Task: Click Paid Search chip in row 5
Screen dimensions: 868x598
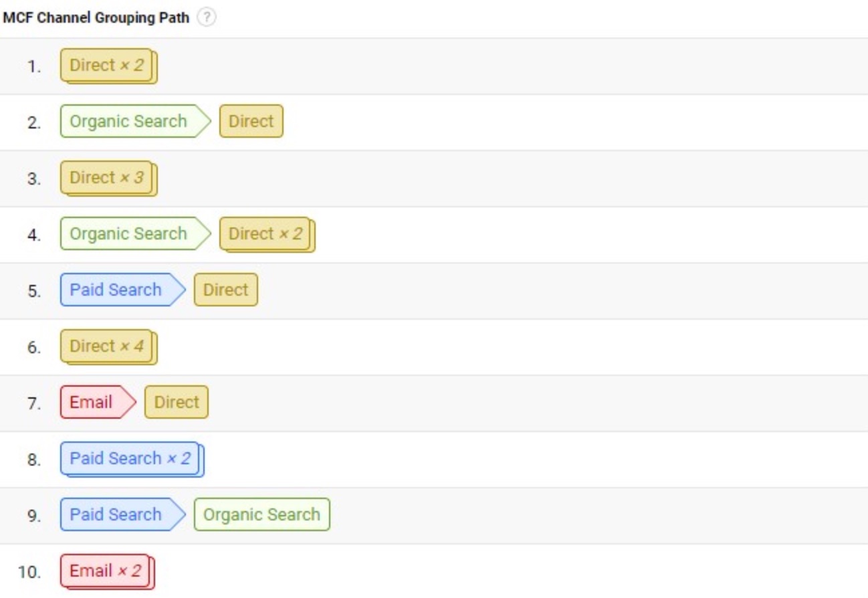Action: click(x=122, y=290)
